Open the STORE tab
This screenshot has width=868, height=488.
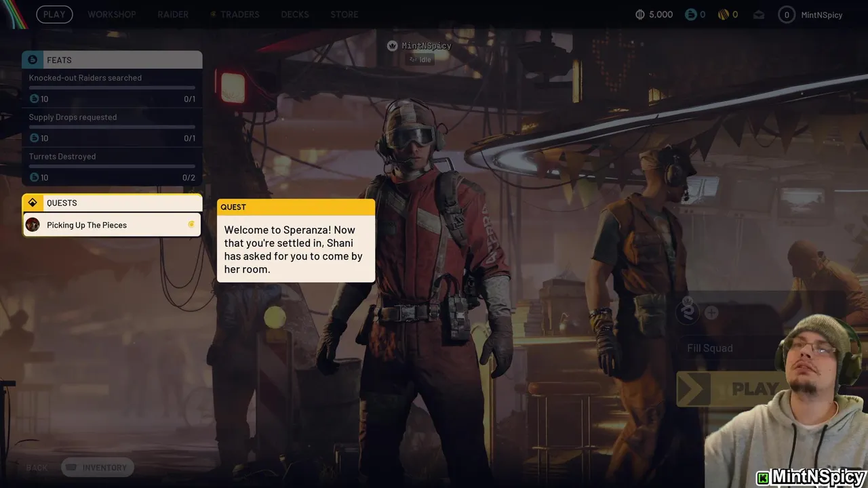(344, 14)
